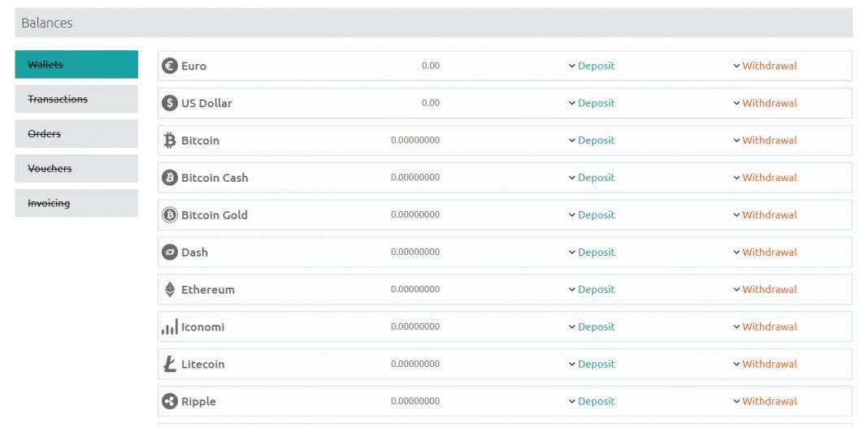
Task: Expand Withdrawal for US Dollar
Action: tap(765, 103)
